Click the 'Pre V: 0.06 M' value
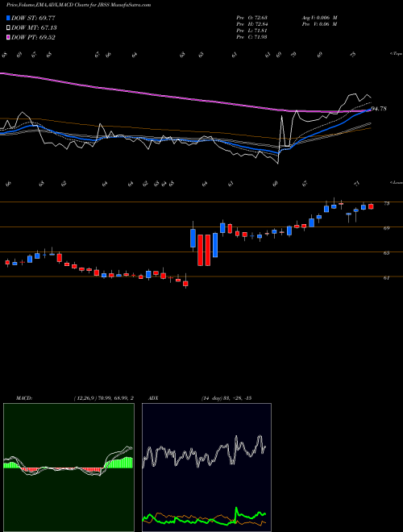 coord(319,24)
